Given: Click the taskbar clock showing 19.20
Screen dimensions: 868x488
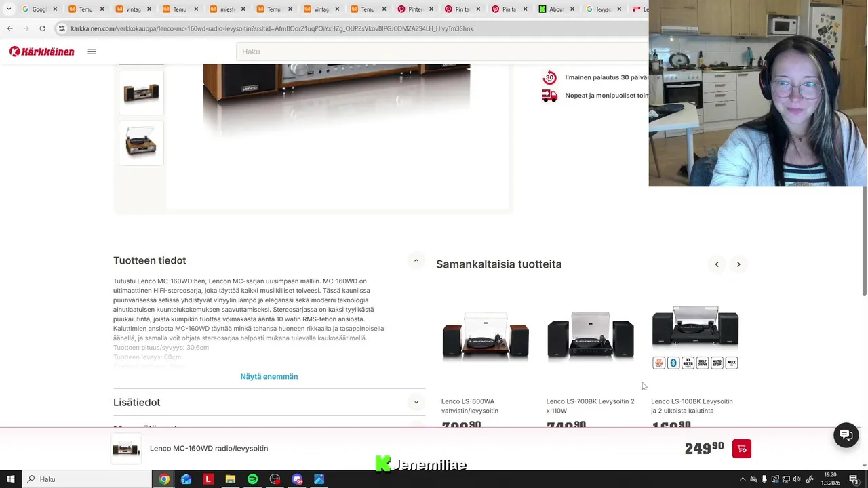Looking at the screenshot, I should [830, 479].
